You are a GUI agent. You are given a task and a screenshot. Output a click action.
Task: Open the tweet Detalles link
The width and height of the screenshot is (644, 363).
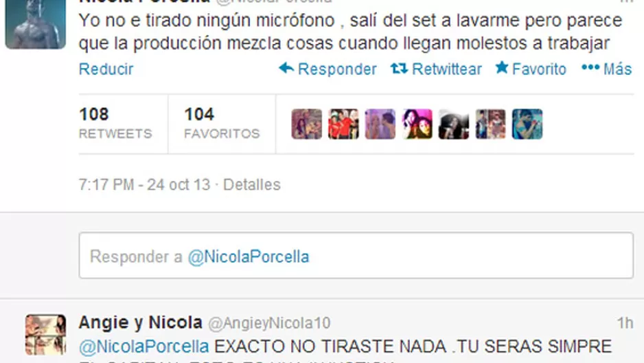(252, 184)
